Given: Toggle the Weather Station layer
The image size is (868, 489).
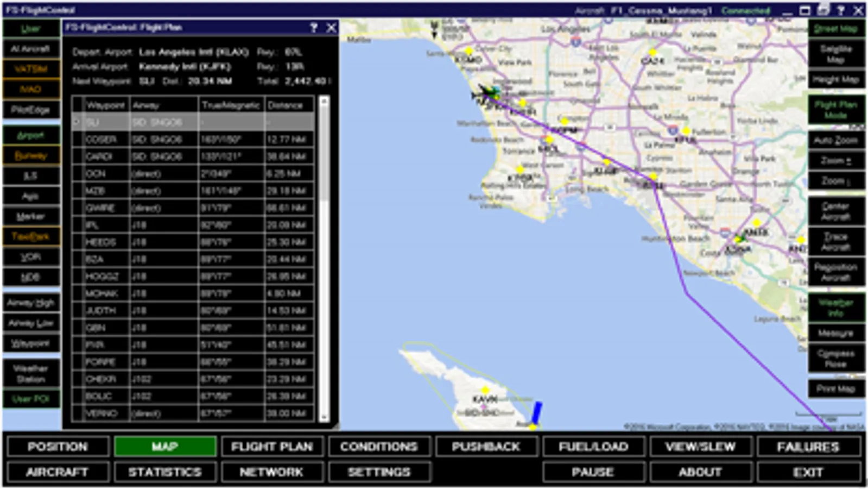Looking at the screenshot, I should 31,373.
